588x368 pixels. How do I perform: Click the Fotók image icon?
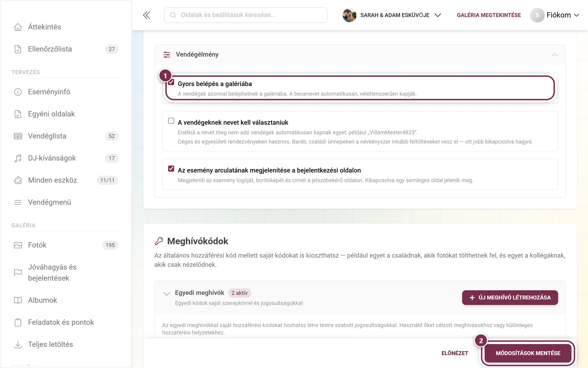click(x=18, y=245)
